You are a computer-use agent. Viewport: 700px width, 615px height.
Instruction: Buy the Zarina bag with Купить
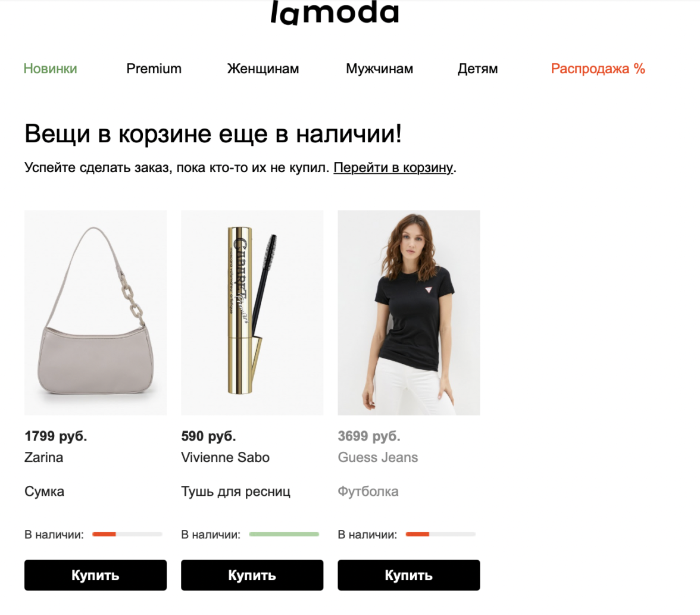(x=95, y=575)
